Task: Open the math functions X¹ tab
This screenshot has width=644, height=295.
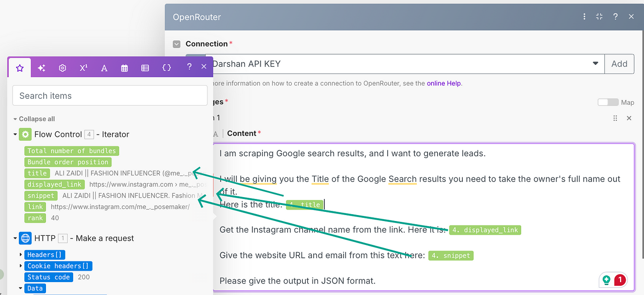Action: (x=83, y=68)
